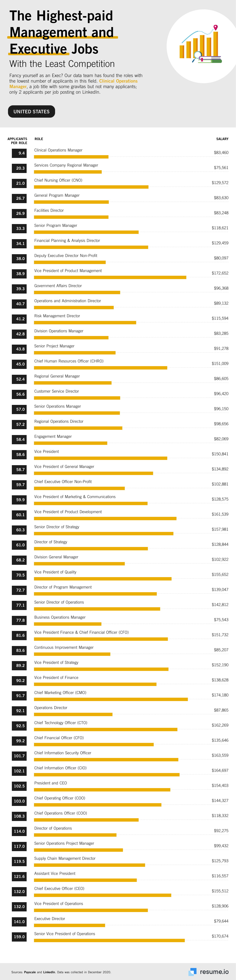Click the resume.io brand name text

[214, 972]
